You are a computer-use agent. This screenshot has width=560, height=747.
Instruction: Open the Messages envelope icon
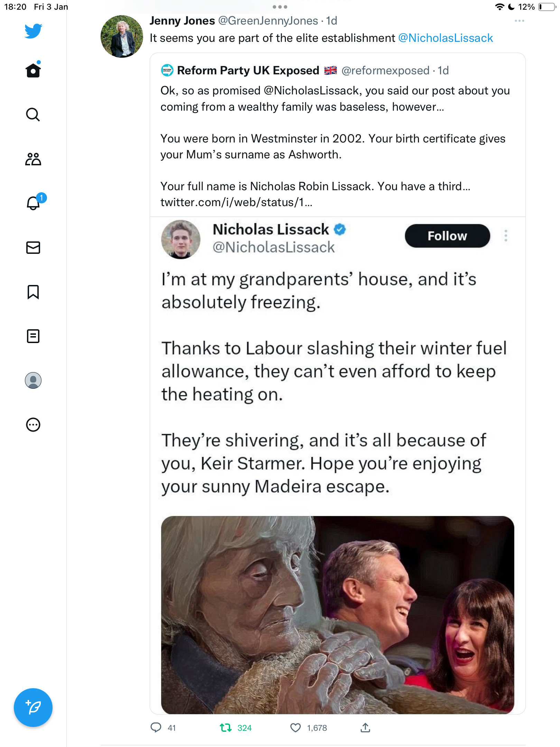coord(33,248)
